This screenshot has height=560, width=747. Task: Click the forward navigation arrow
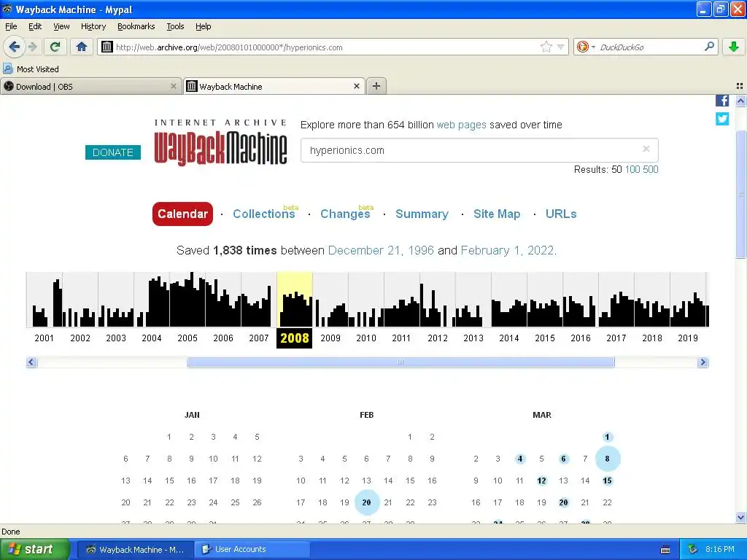[32, 47]
